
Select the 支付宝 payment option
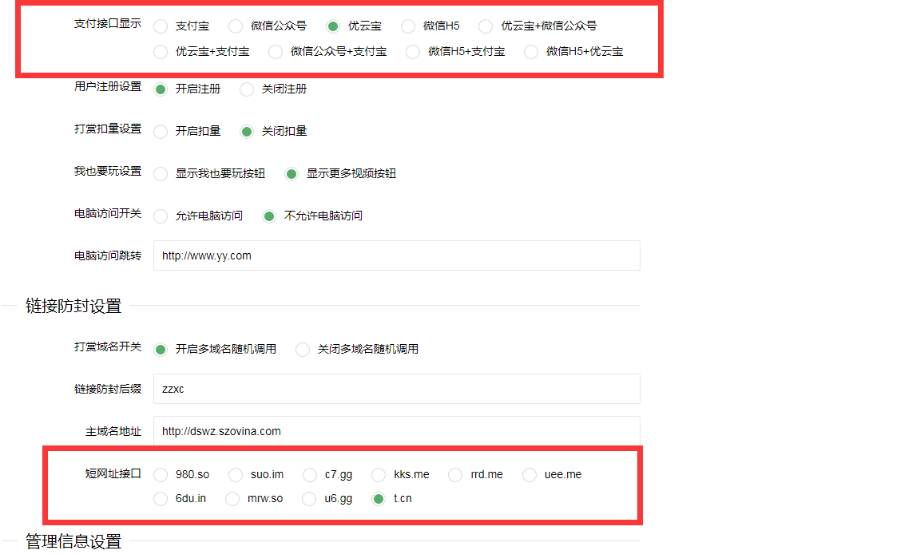click(x=161, y=26)
